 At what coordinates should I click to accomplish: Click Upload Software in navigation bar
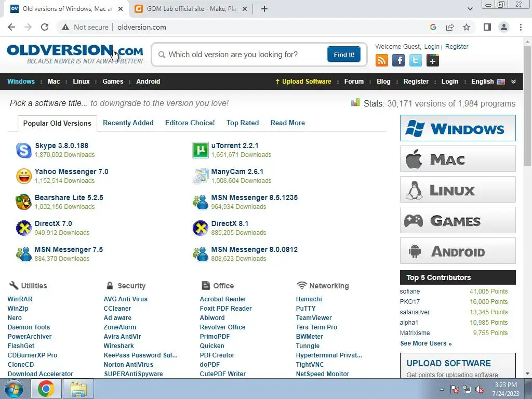pyautogui.click(x=303, y=82)
